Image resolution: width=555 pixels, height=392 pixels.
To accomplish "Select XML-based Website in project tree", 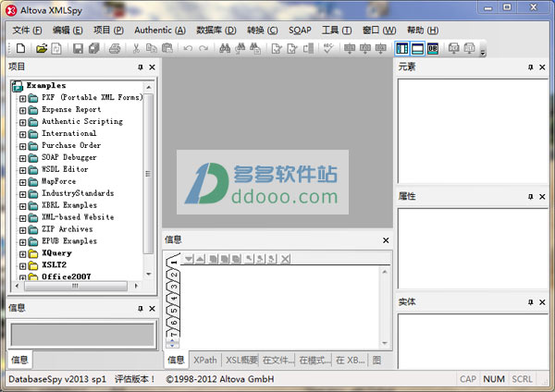I will tap(78, 217).
